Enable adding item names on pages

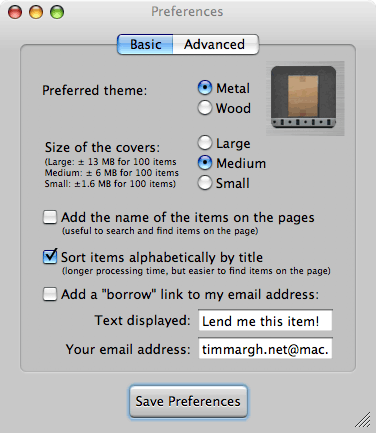coord(50,217)
